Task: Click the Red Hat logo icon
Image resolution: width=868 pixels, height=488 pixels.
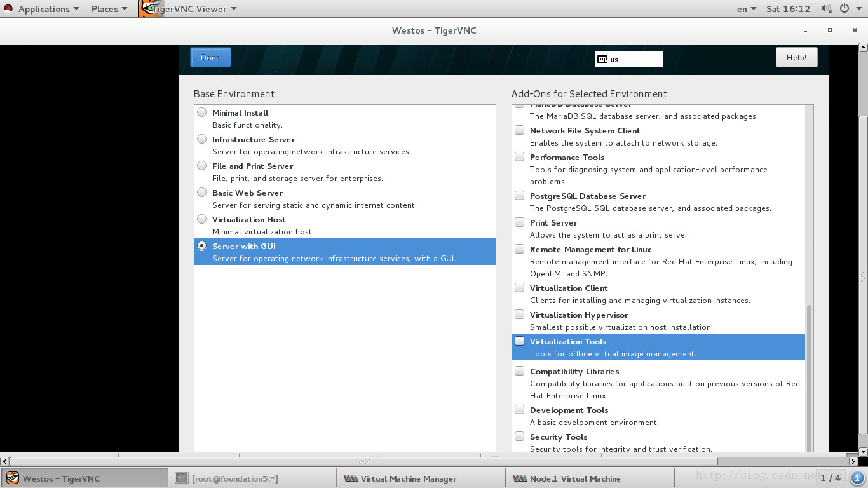Action: click(8, 8)
